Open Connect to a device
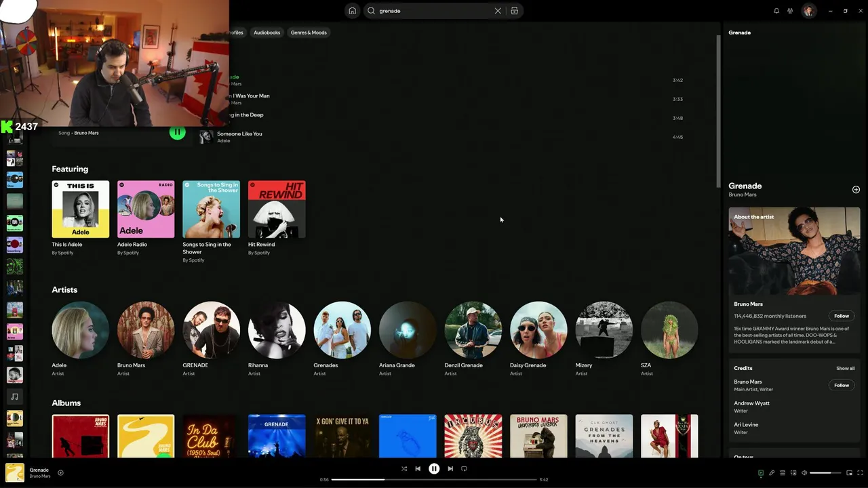Screen dimensions: 868x488 pos(793,473)
